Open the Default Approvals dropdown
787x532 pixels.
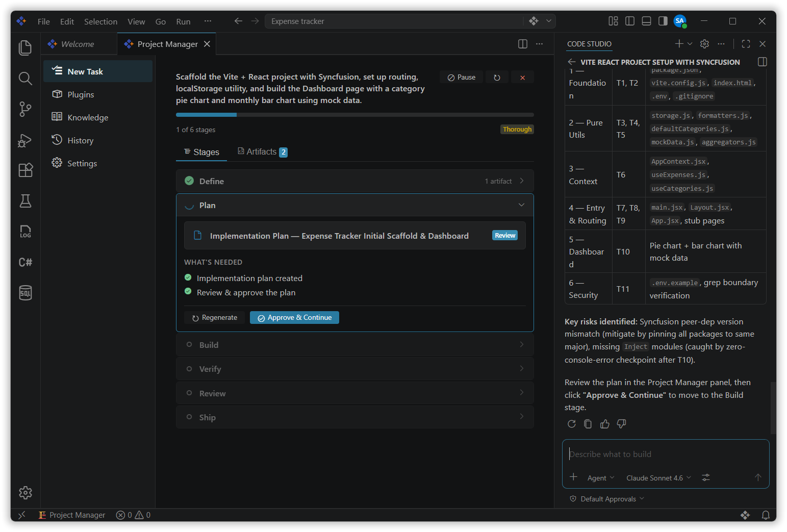pos(607,499)
